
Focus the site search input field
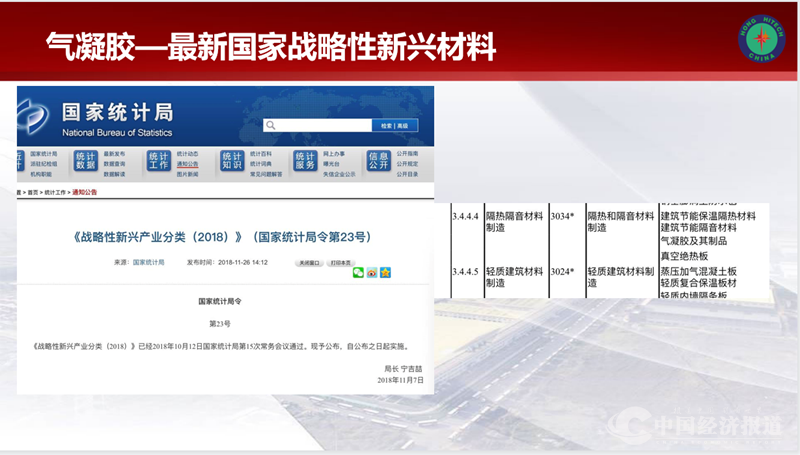317,125
